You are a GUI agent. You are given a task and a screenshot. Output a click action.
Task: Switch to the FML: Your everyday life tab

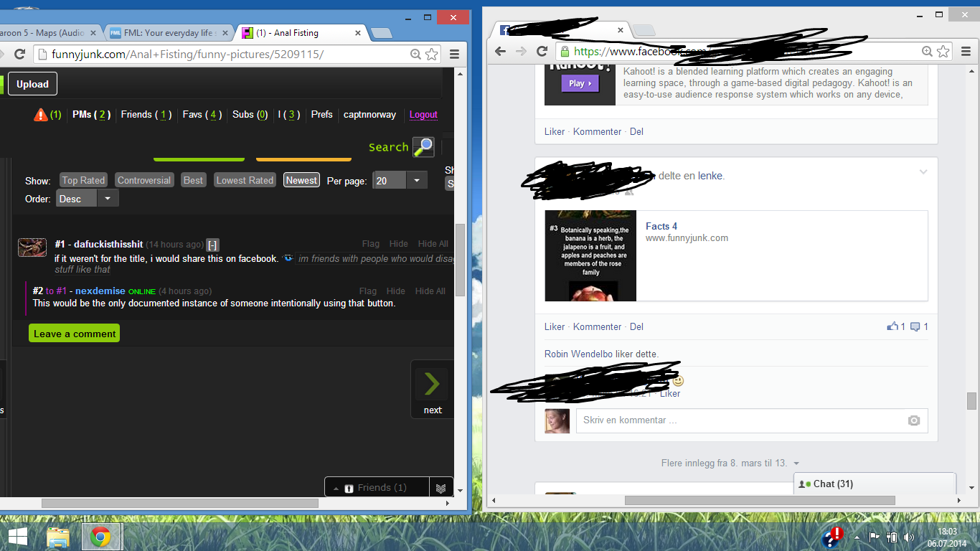coord(171,33)
